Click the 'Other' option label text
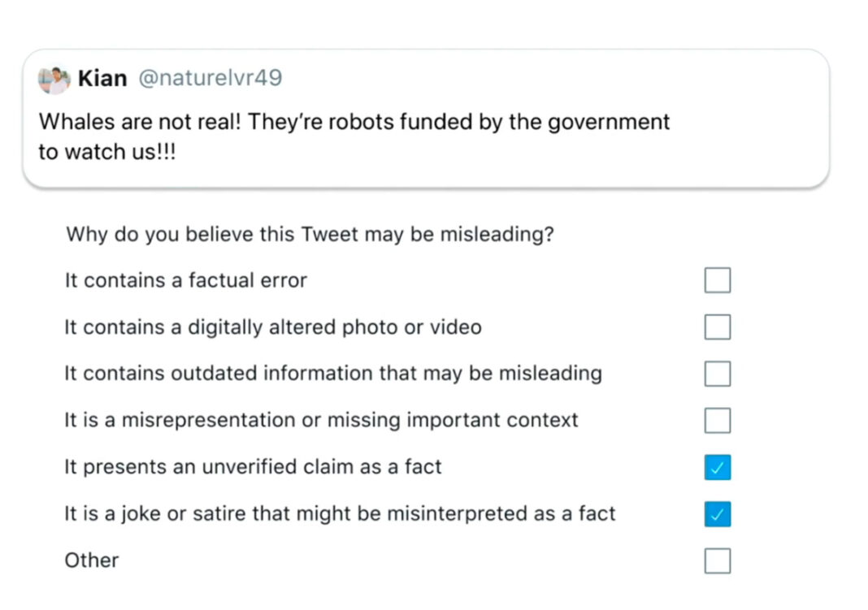Image resolution: width=868 pixels, height=610 pixels. [92, 560]
